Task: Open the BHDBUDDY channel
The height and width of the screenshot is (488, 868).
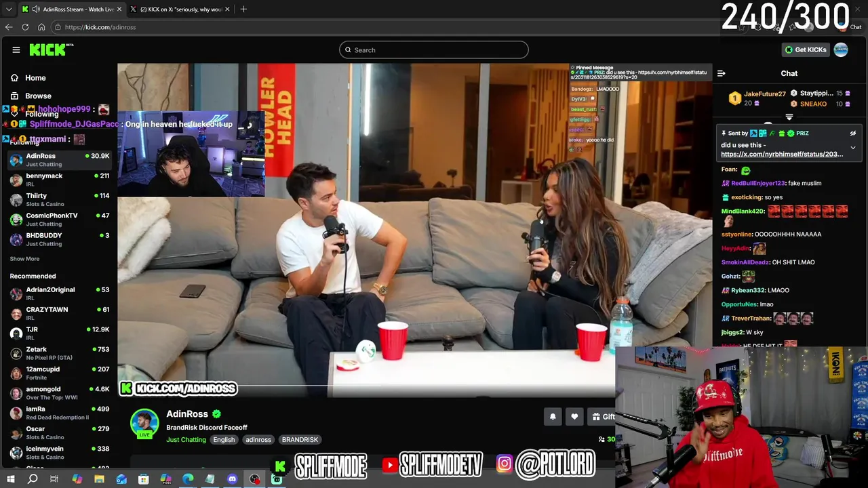Action: click(x=59, y=239)
